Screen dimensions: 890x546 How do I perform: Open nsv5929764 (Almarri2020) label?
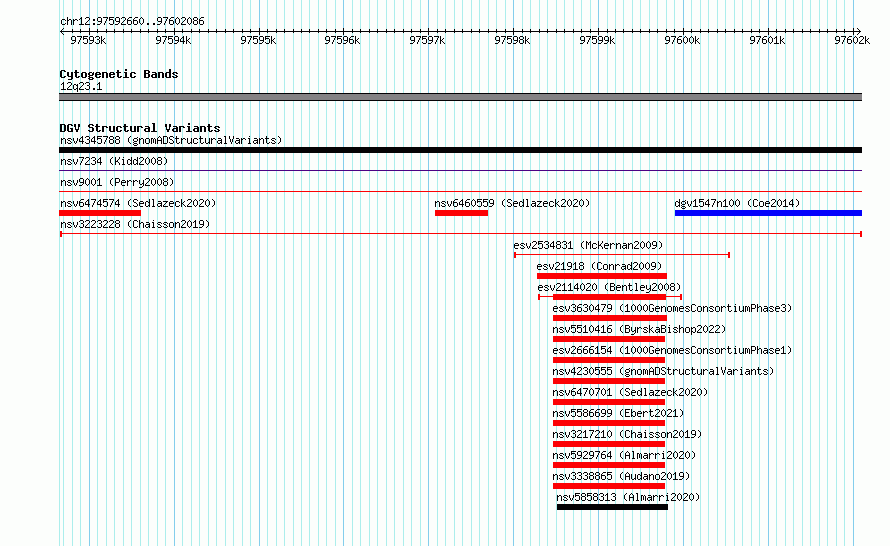coord(624,455)
